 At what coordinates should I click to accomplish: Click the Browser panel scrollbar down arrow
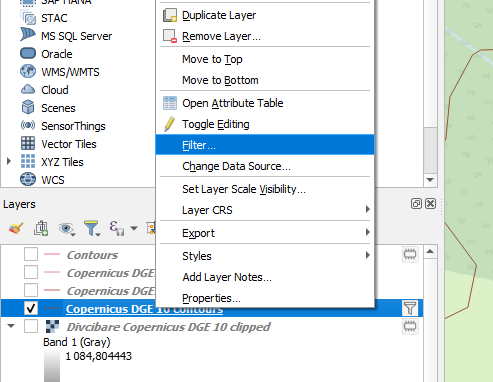[x=430, y=180]
